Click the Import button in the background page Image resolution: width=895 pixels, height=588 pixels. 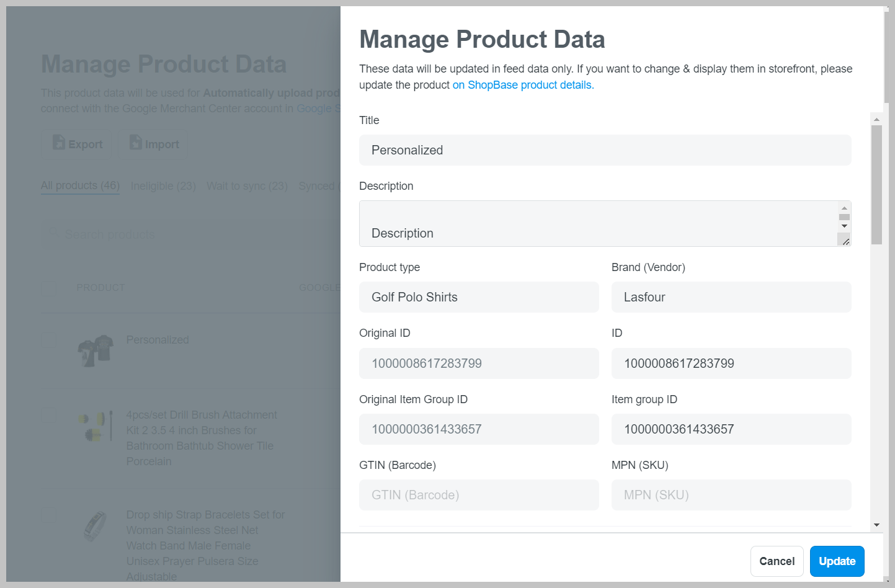pos(153,144)
